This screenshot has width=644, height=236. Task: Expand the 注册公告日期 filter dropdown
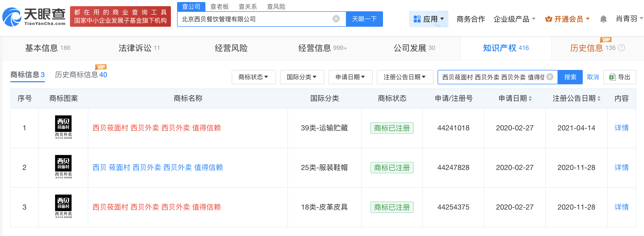coord(405,77)
